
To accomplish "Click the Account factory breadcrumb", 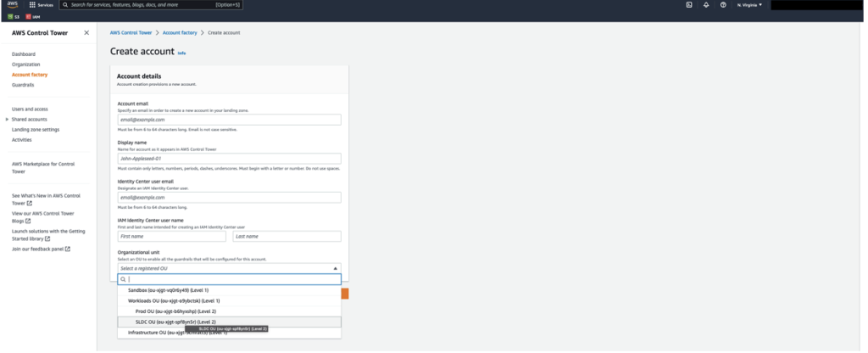I will tap(180, 33).
